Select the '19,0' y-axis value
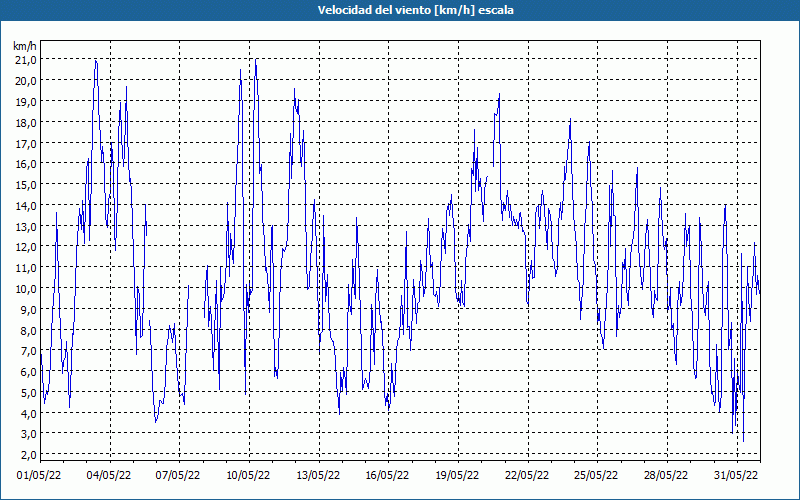The height and width of the screenshot is (500, 800). (27, 102)
